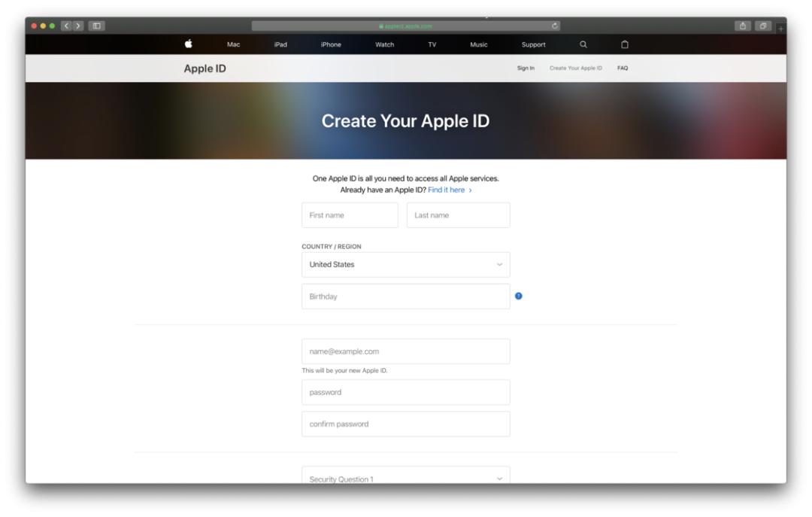Click Create Your Apple ID link

[576, 68]
